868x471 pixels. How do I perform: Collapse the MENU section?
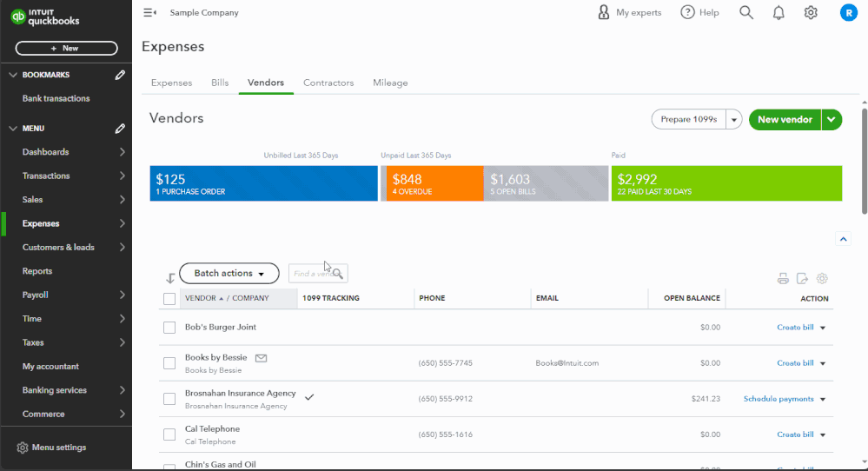point(13,129)
